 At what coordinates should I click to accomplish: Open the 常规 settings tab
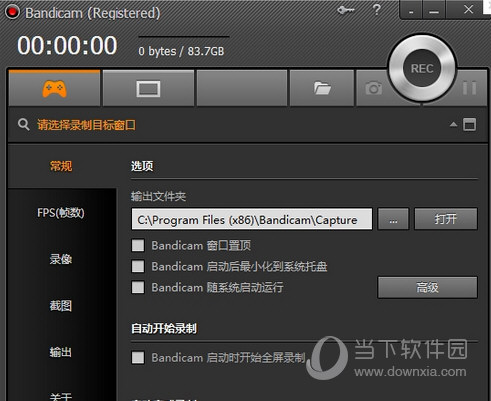pyautogui.click(x=61, y=166)
